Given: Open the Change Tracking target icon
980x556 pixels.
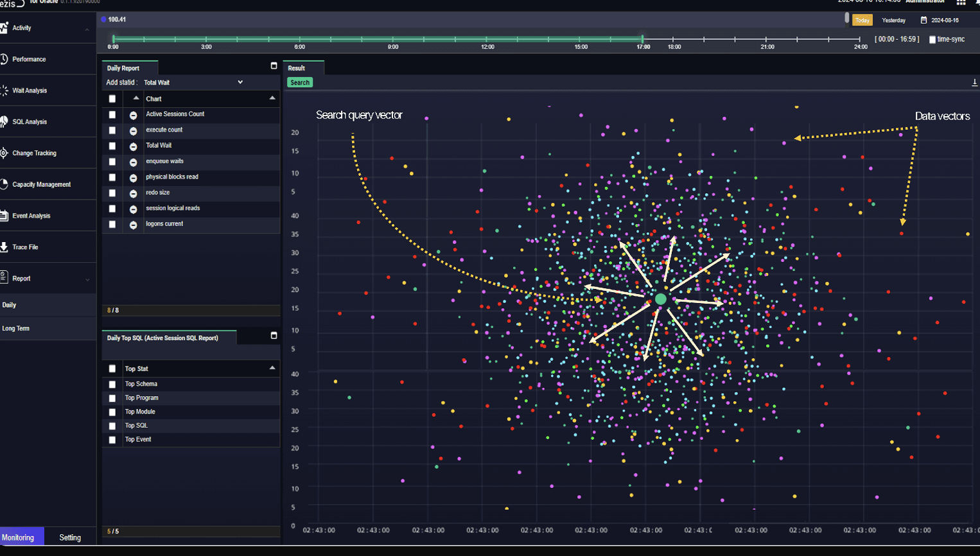Looking at the screenshot, I should [x=4, y=153].
